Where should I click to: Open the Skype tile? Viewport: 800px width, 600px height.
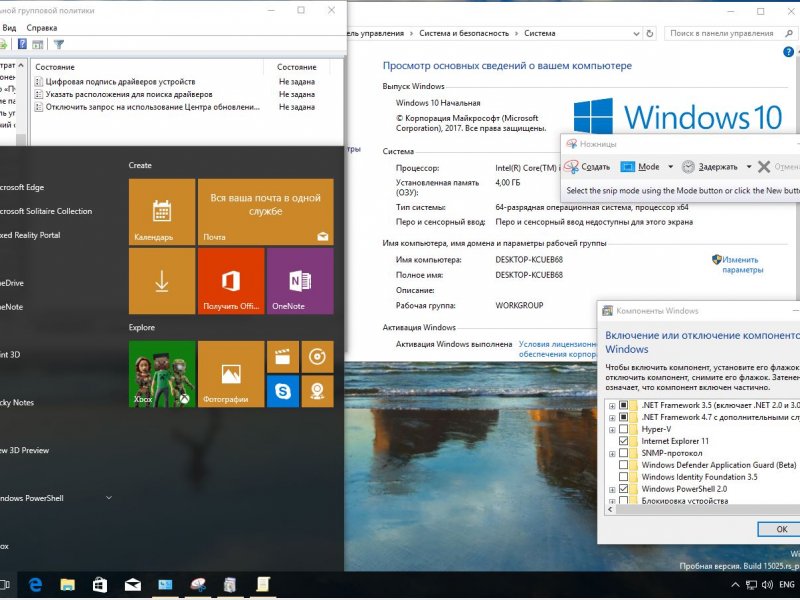tap(283, 391)
